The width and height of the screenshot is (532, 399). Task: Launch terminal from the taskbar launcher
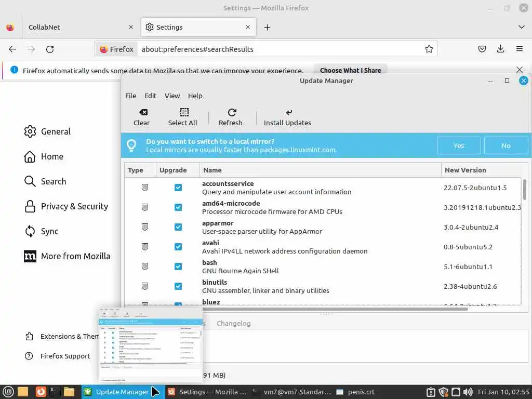pos(55,392)
